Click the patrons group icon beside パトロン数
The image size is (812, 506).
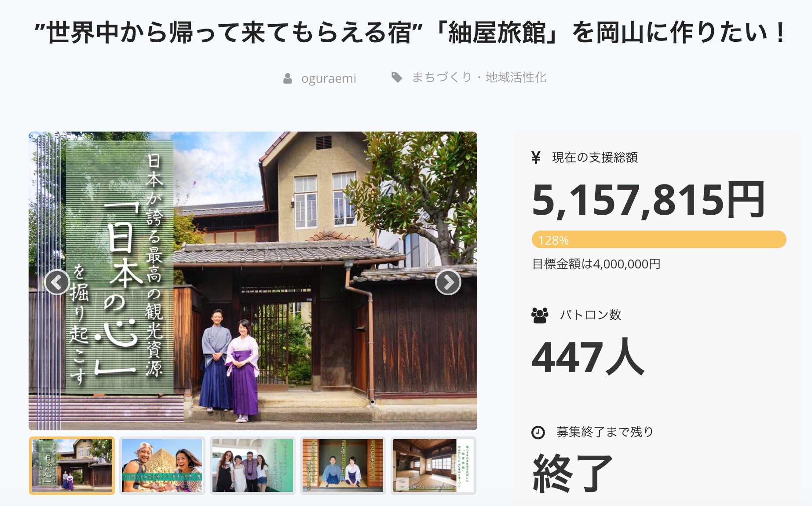[540, 315]
